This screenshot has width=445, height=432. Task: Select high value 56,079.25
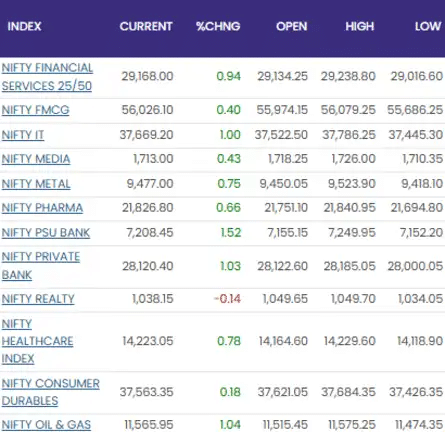tap(348, 110)
